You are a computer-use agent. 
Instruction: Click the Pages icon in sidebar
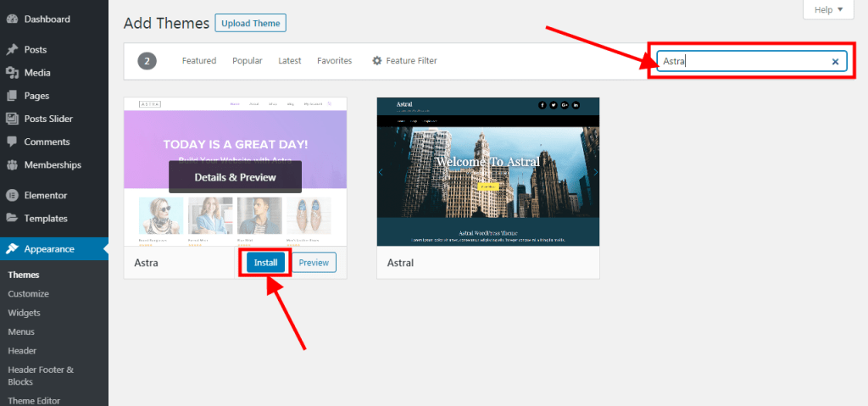(x=12, y=96)
